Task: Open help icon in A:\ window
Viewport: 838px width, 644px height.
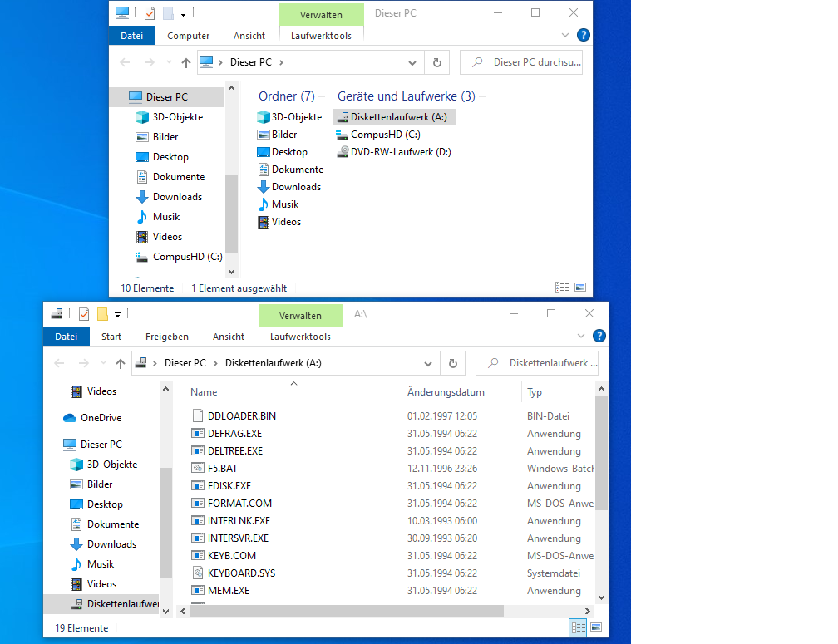Action: pos(599,336)
